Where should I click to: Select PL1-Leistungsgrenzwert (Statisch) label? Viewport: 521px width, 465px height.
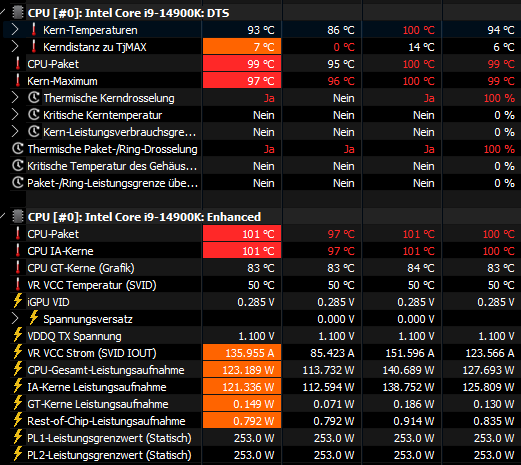[x=109, y=438]
